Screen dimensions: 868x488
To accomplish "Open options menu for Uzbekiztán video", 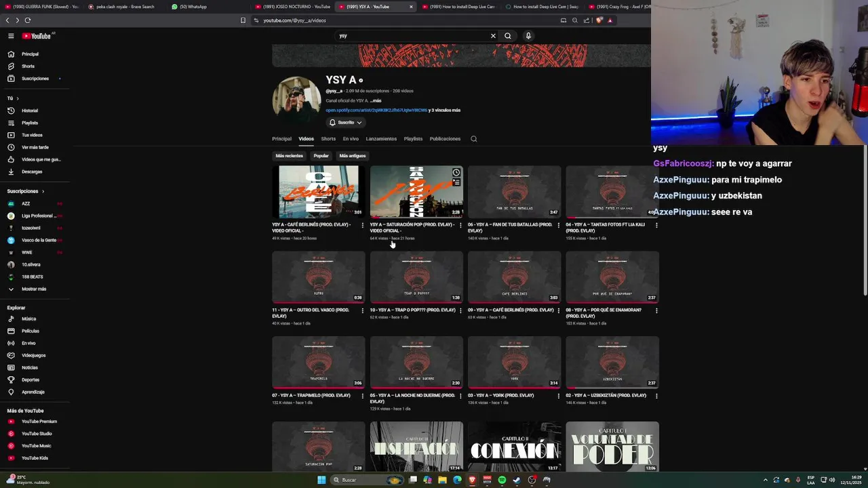I will pyautogui.click(x=656, y=396).
